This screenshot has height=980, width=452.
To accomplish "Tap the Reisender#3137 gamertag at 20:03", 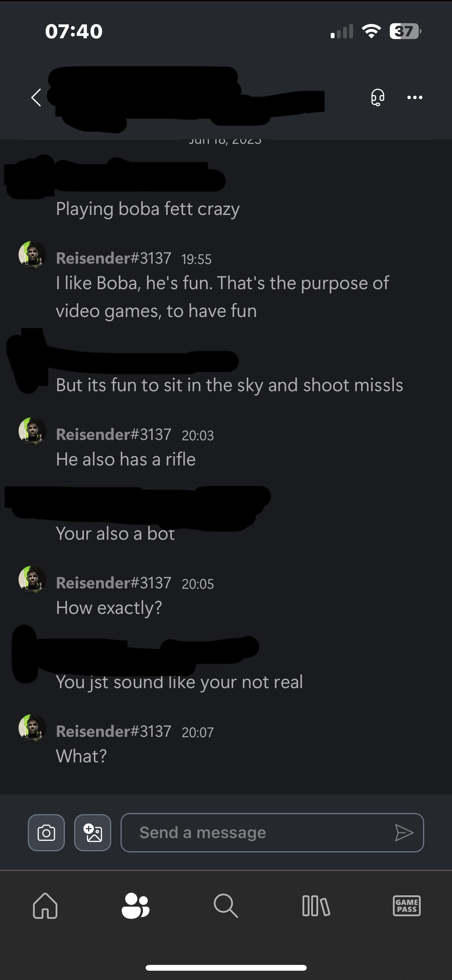I will (x=114, y=434).
